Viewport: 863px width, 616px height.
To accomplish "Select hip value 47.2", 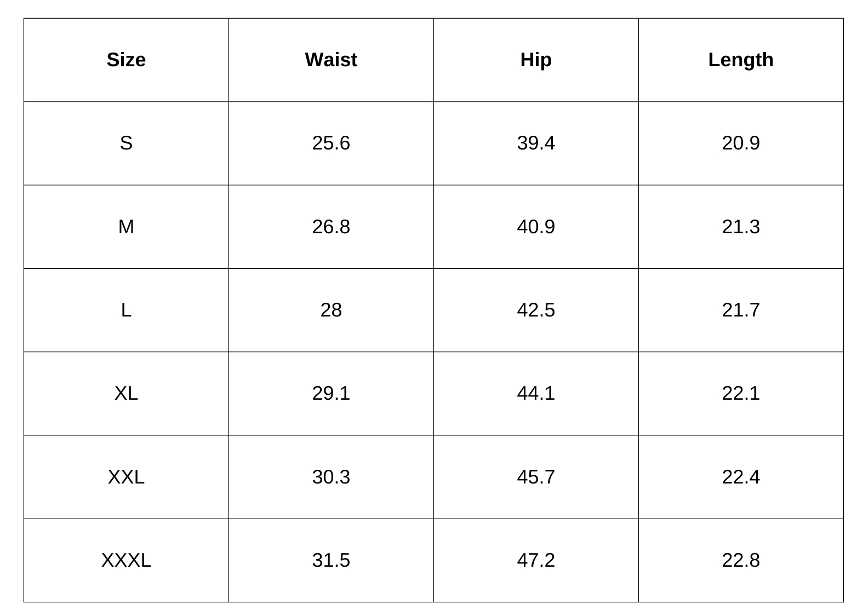I will pos(536,560).
